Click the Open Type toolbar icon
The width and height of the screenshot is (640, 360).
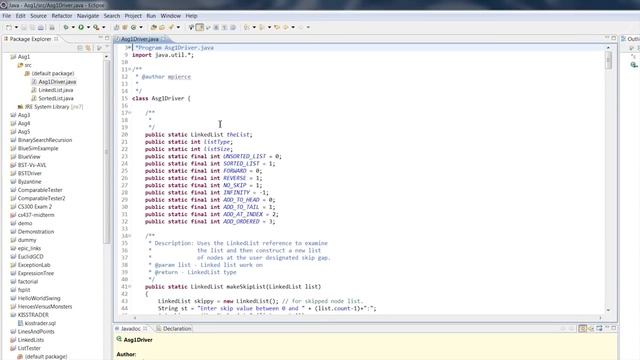click(153, 27)
